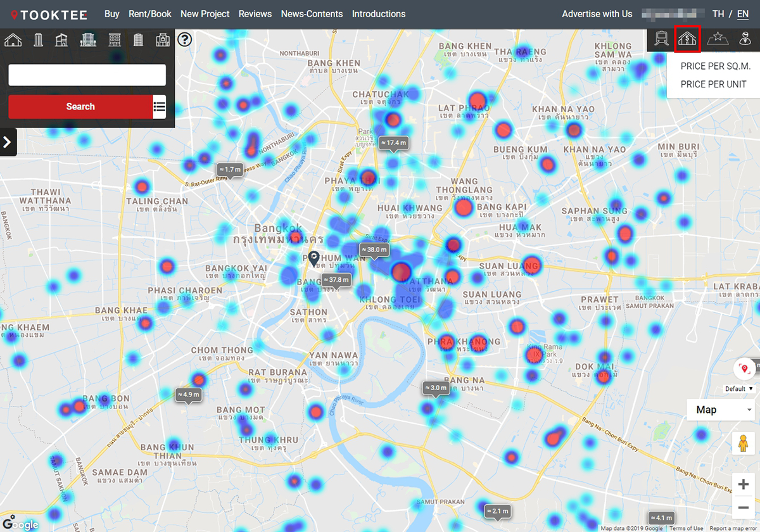Screen dimensions: 760x532
Task: Switch language to TH
Action: [718, 14]
